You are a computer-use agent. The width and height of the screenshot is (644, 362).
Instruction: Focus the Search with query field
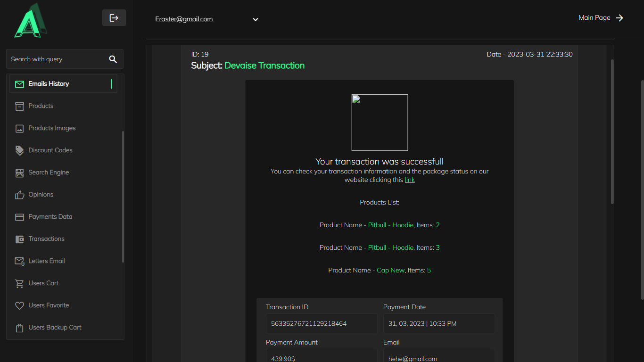57,59
